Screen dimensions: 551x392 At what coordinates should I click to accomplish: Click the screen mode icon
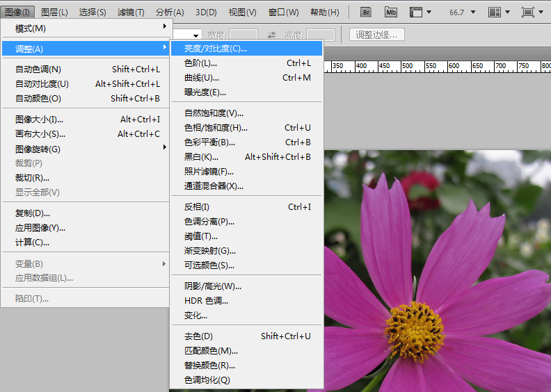[528, 13]
